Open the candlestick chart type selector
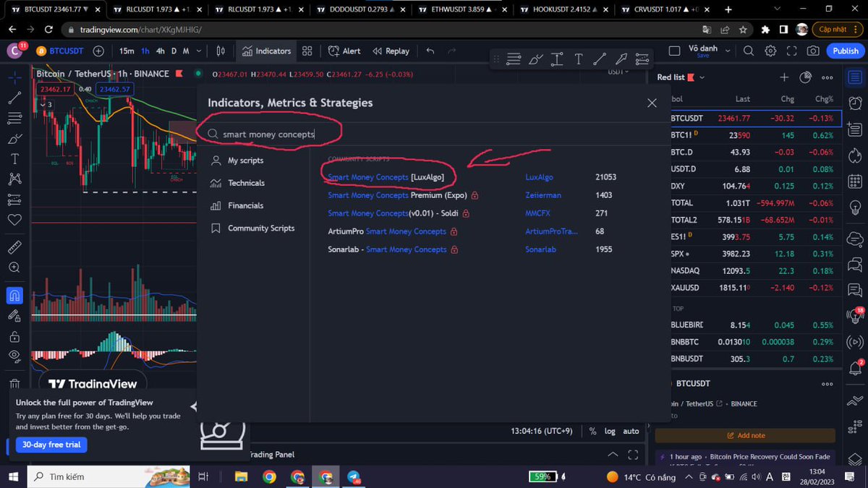Screen dimensions: 868x488 click(x=221, y=51)
